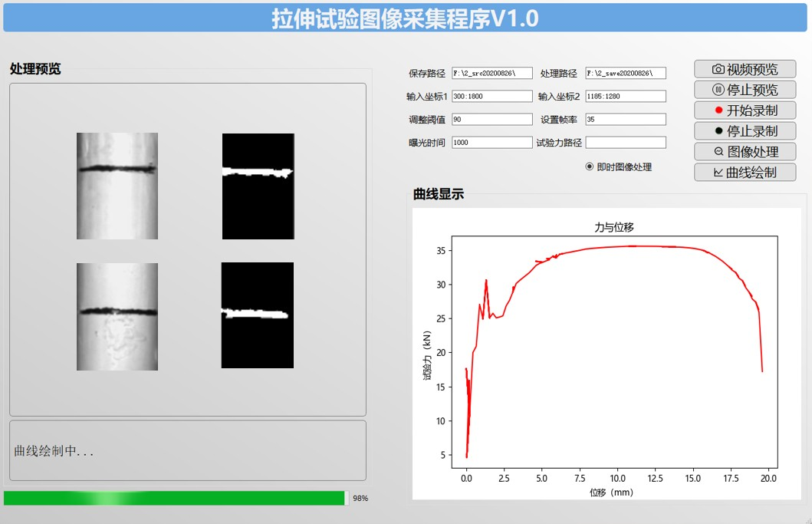Select the top-right binary processed image

[258, 186]
